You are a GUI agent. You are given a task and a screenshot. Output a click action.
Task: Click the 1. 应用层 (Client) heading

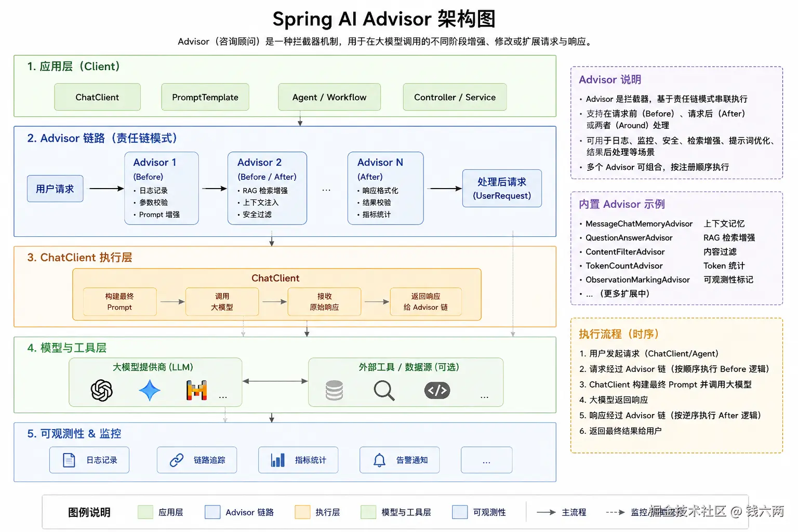click(73, 66)
